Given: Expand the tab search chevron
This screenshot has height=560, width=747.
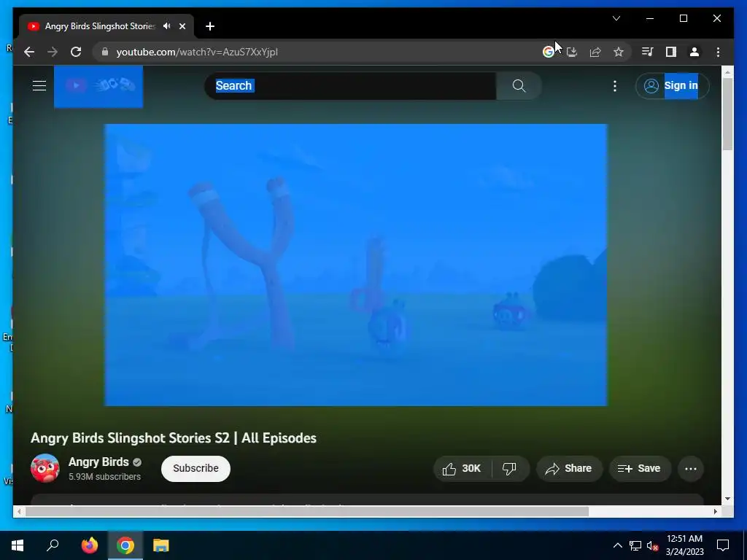Looking at the screenshot, I should [616, 18].
